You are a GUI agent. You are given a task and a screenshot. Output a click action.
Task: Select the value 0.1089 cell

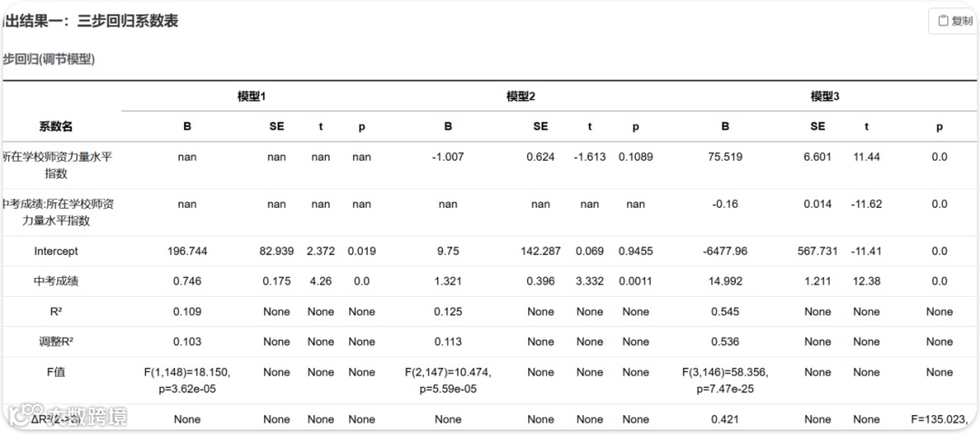[x=635, y=157]
